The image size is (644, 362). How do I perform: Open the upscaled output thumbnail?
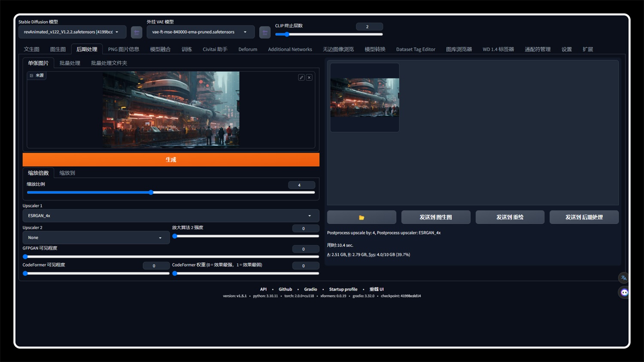coord(365,97)
